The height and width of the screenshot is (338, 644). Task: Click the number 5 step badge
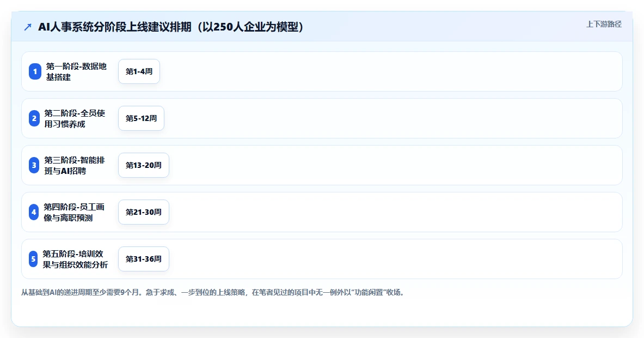(x=33, y=259)
